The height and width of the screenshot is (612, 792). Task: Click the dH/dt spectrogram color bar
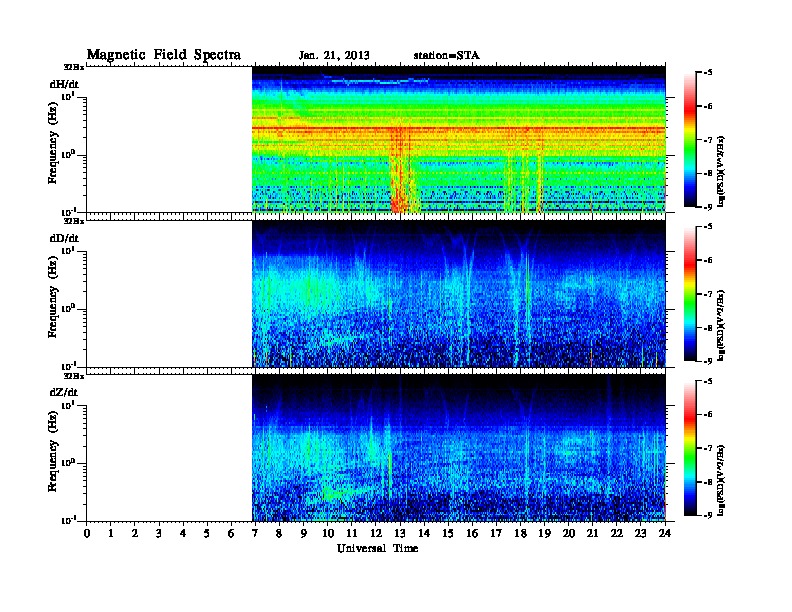point(690,140)
